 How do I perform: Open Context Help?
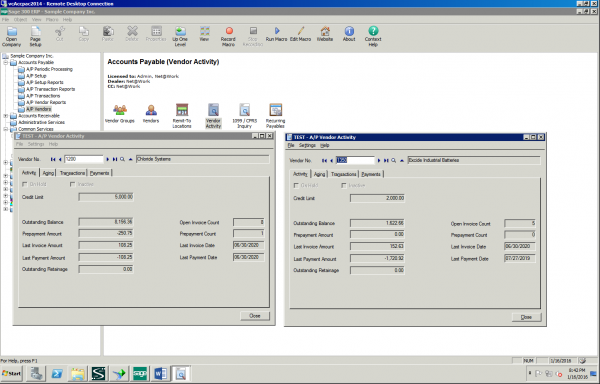tap(373, 36)
